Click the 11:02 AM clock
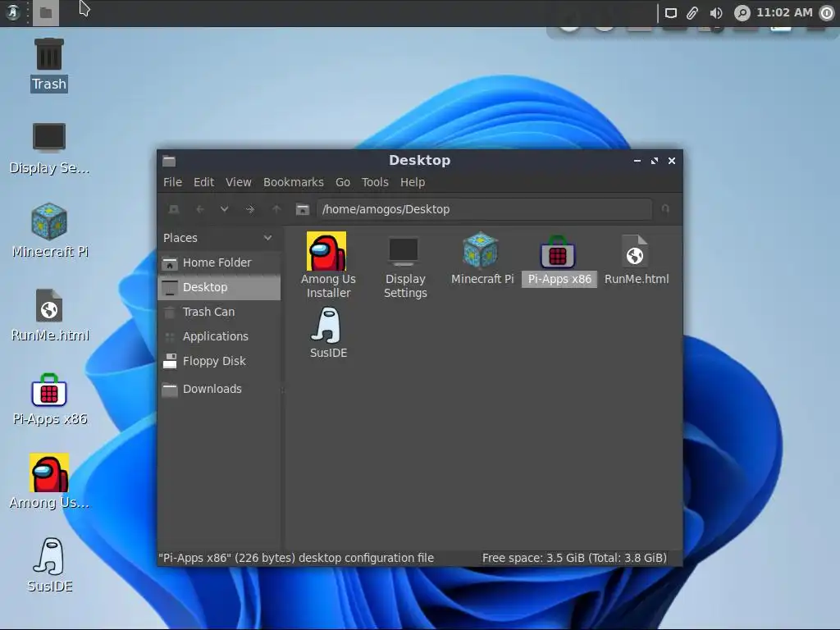This screenshot has width=840, height=630. [x=784, y=12]
